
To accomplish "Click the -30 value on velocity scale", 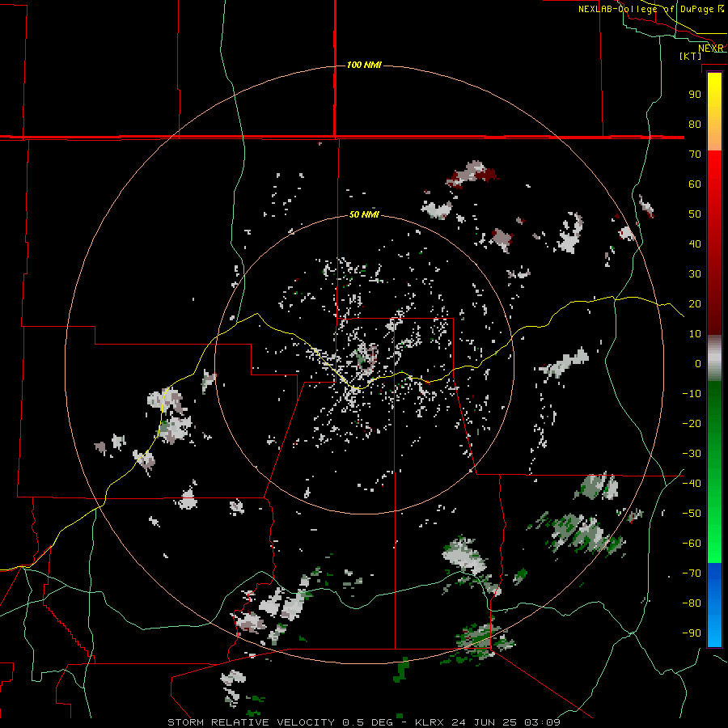I will [692, 454].
